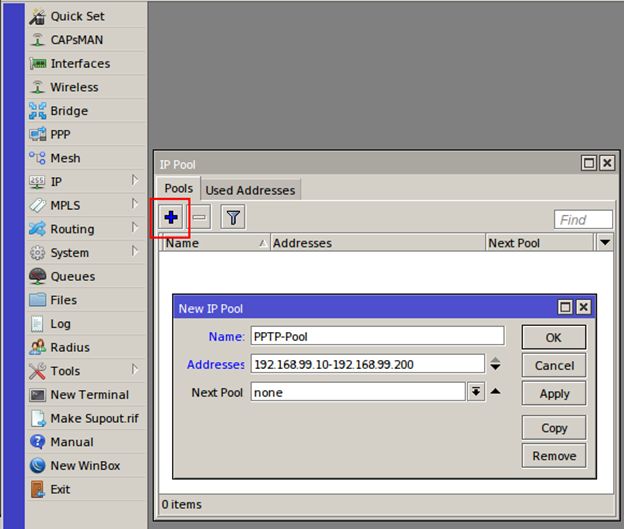Expand the Routing submenu arrow

coord(135,228)
